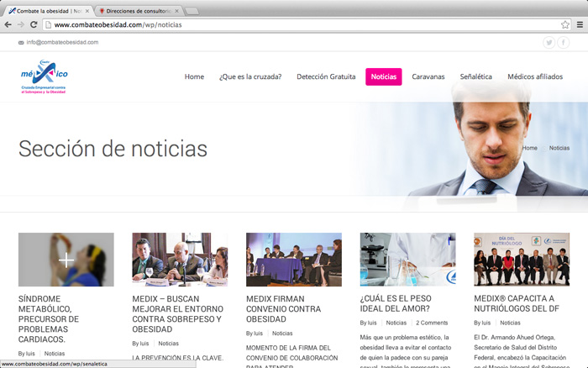This screenshot has height=368, width=588.
Task: Click Noticias category under peso ideal article
Action: pos(396,323)
